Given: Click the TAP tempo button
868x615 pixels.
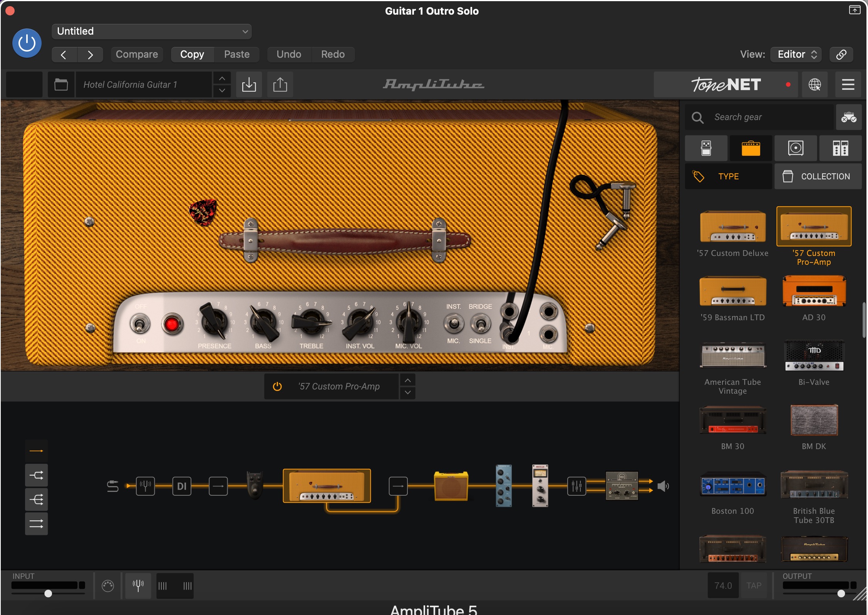Looking at the screenshot, I should coord(754,585).
